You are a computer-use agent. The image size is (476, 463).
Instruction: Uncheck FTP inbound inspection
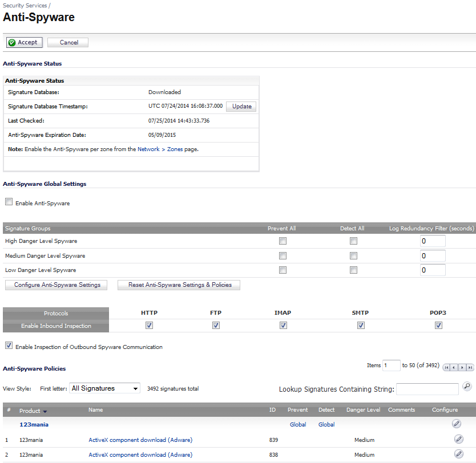pos(216,326)
